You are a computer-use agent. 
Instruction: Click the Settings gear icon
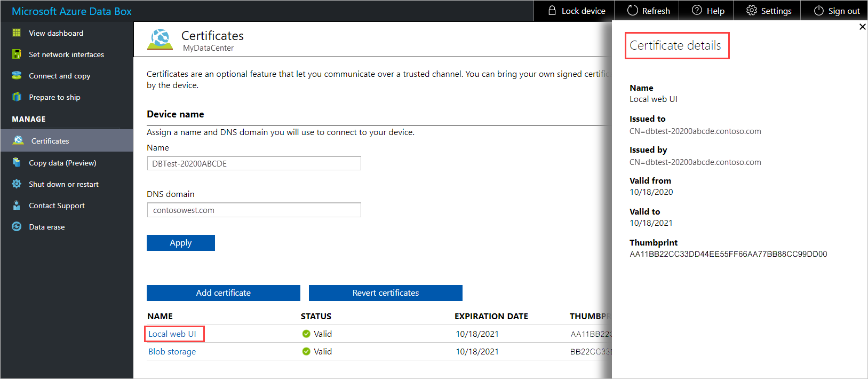[x=752, y=10]
